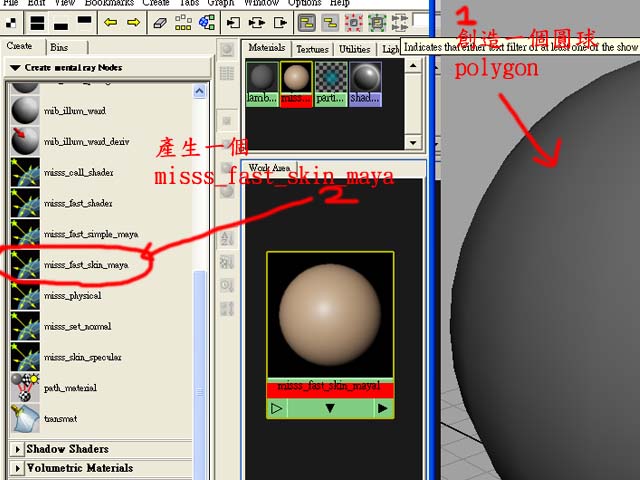Image resolution: width=640 pixels, height=480 pixels.
Task: Open the Help menu
Action: (340, 3)
